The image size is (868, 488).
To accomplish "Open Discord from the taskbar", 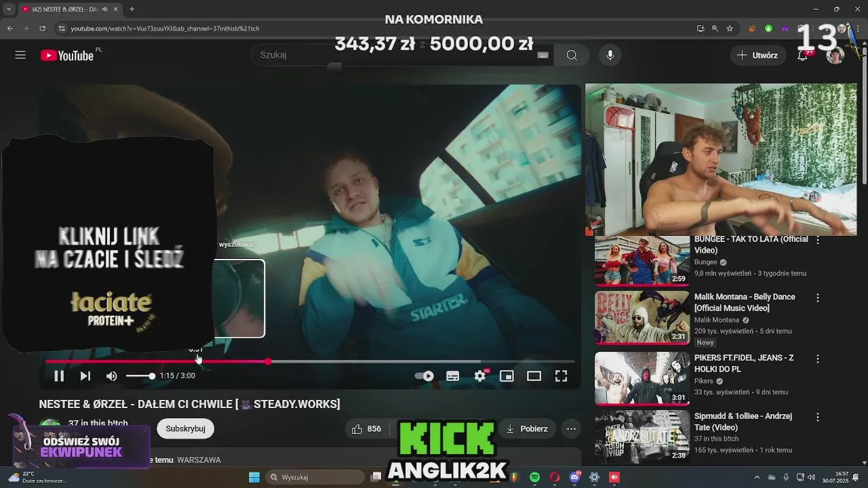I will (575, 477).
